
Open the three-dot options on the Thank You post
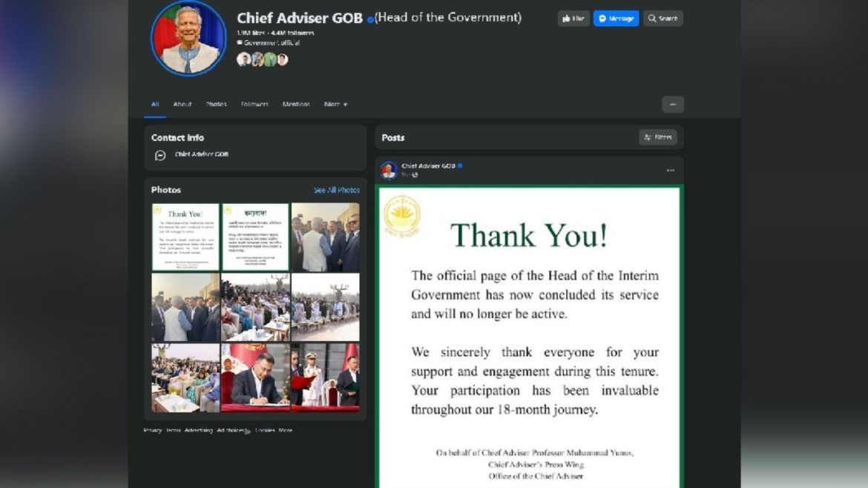[670, 171]
